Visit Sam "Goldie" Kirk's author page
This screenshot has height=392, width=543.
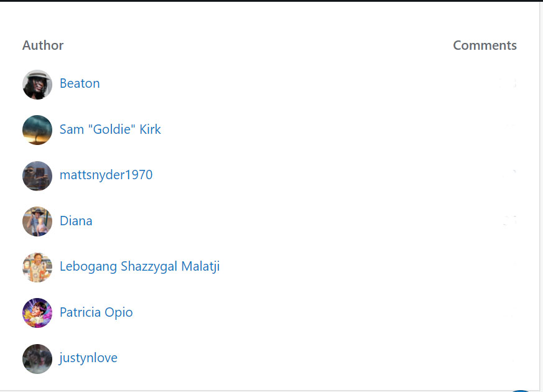(110, 129)
